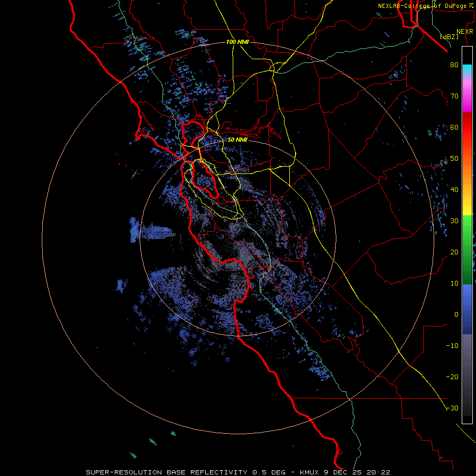Click the 100 NMI range ring label
This screenshot has width=476, height=476.
237,42
